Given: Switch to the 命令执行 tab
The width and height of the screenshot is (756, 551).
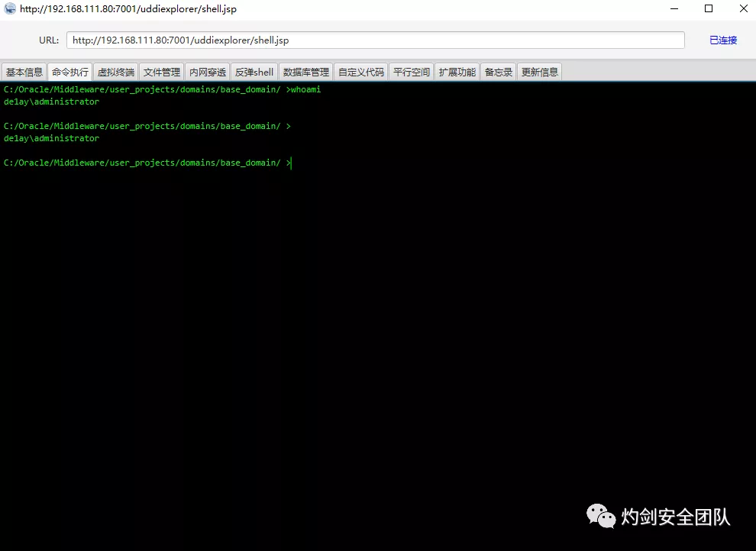Looking at the screenshot, I should pos(70,72).
